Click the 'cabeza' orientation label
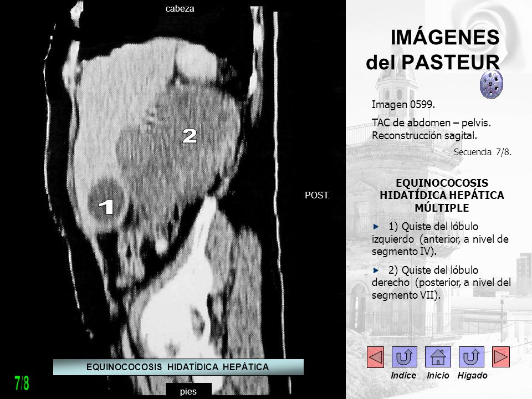This screenshot has height=399, width=532. tap(180, 8)
